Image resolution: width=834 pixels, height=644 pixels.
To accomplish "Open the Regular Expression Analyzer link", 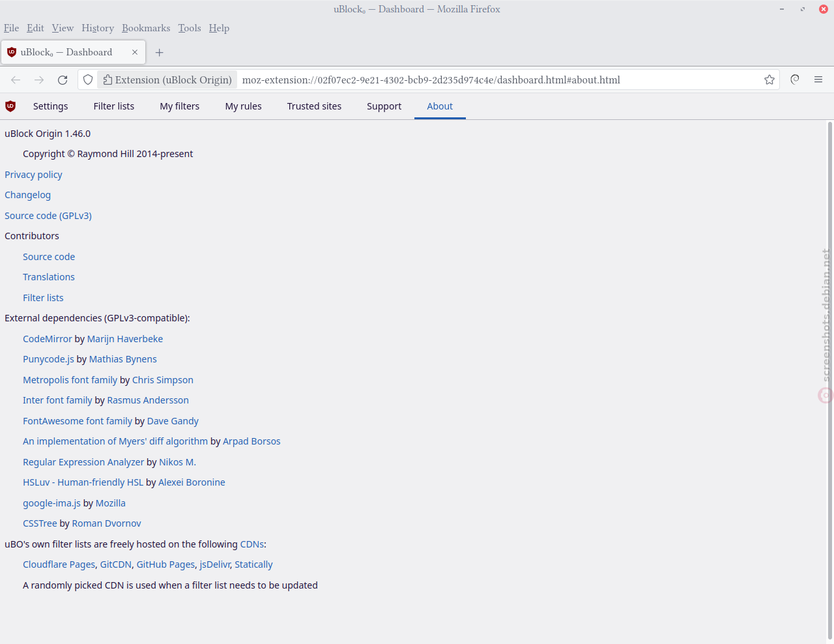I will click(83, 462).
